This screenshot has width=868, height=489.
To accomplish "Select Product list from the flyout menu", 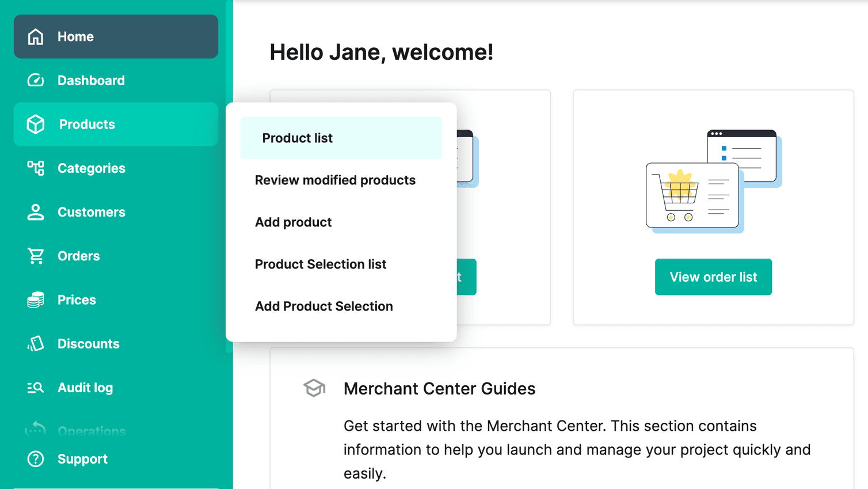I will (x=297, y=138).
